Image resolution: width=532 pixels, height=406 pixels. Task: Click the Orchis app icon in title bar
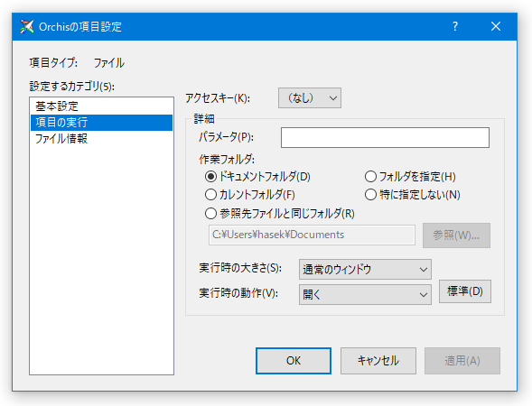27,26
